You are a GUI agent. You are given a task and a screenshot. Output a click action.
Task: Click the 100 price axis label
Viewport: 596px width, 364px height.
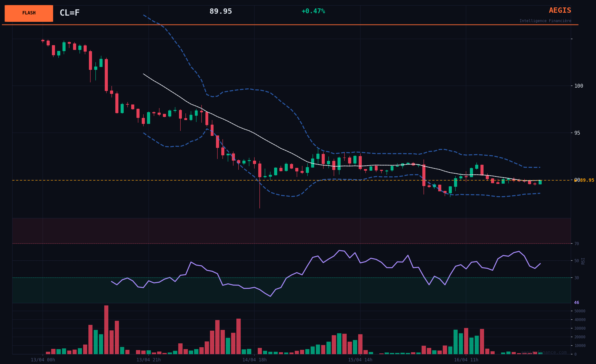point(579,86)
